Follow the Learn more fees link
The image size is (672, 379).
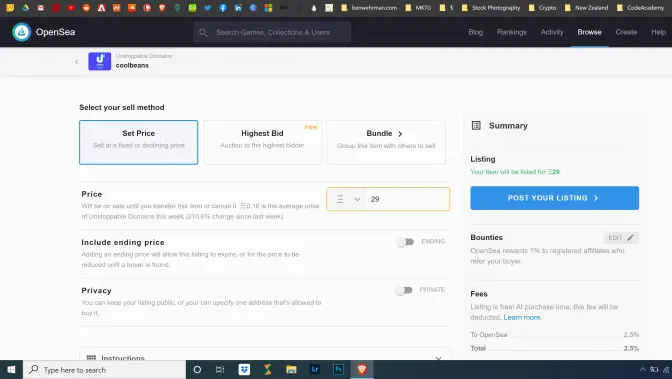pos(522,317)
